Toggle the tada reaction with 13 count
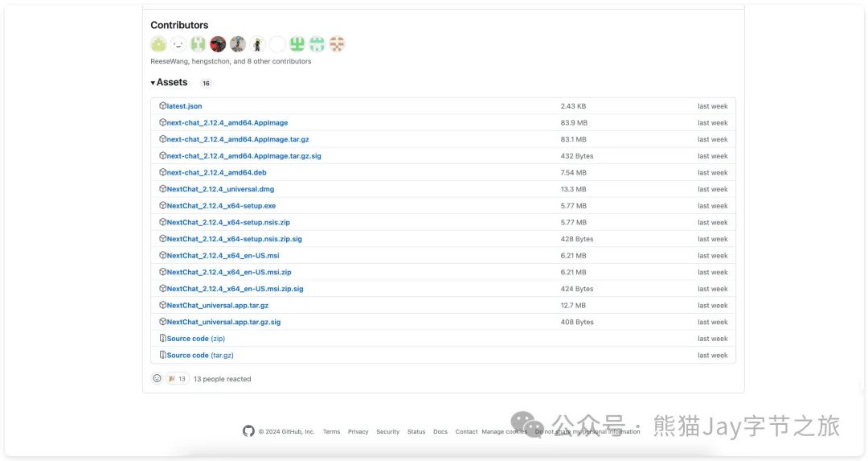The height and width of the screenshot is (461, 868). 177,379
